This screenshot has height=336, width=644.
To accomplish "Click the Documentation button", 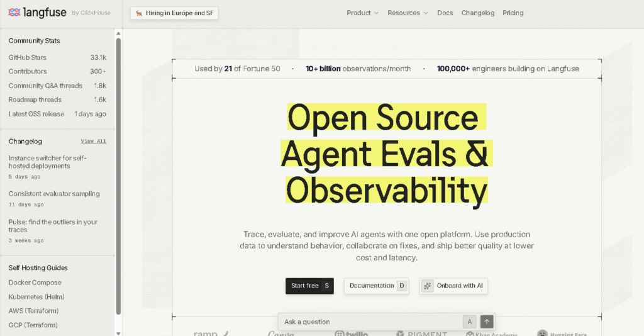I will [x=377, y=286].
